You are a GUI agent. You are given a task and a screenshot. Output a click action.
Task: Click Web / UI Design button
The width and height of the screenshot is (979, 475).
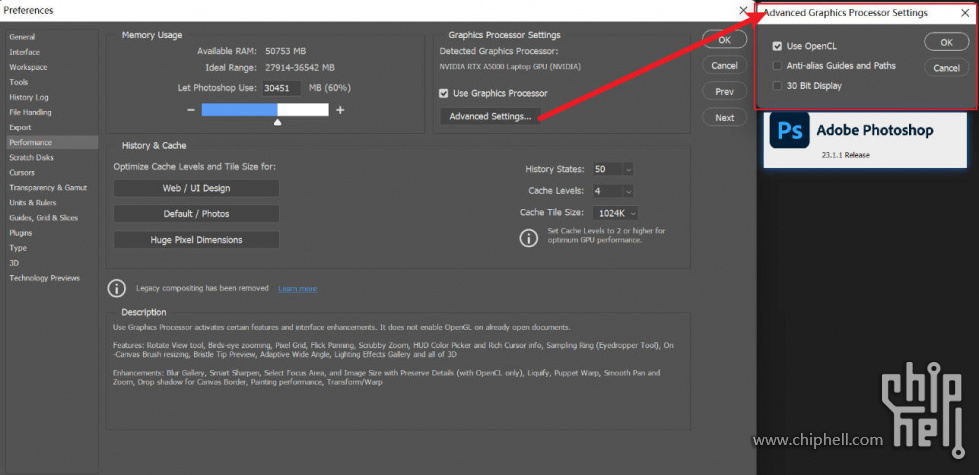pos(196,188)
